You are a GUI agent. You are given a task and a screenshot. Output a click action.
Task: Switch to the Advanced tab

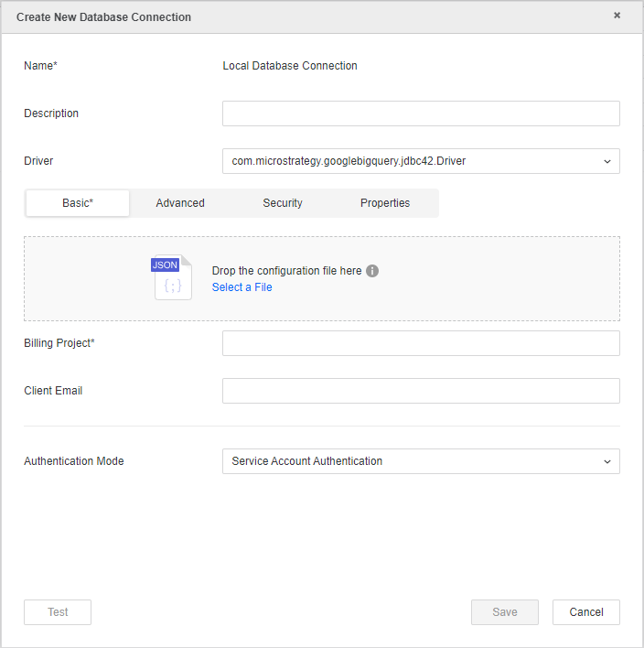180,203
